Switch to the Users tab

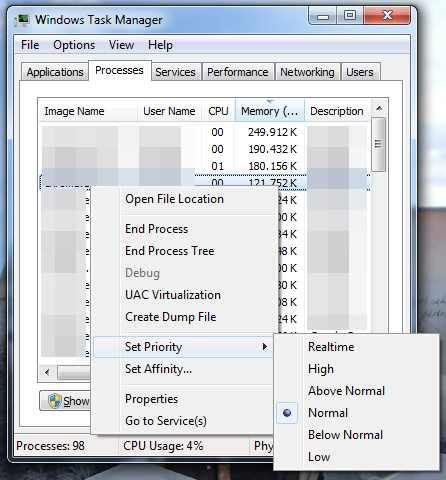click(360, 72)
